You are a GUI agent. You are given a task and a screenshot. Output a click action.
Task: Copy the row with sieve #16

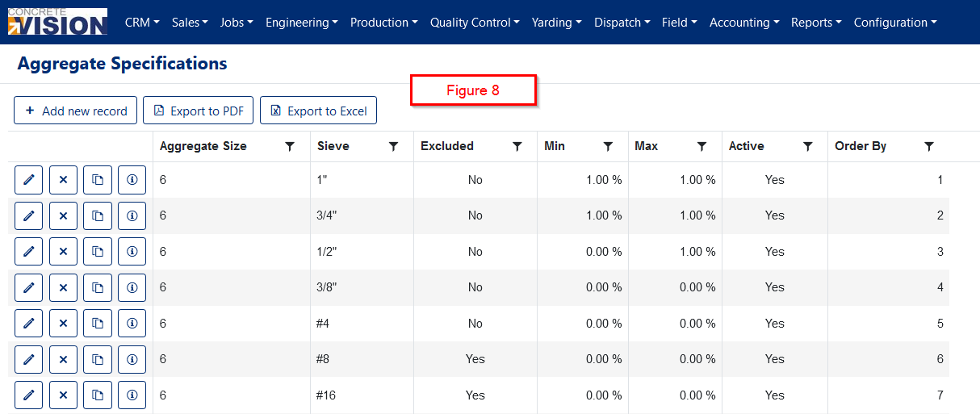[x=98, y=395]
